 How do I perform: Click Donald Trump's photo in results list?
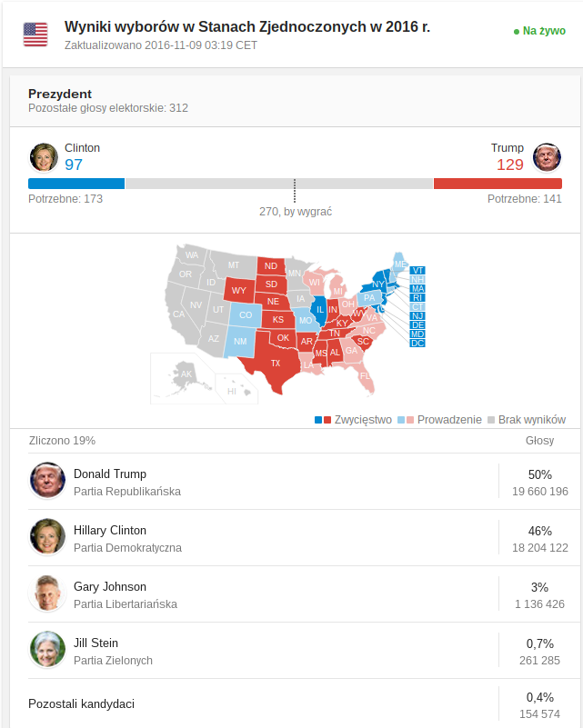point(47,480)
